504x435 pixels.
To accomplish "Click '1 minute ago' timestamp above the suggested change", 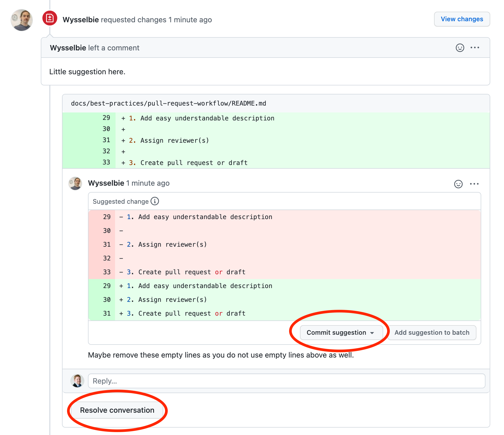I will click(x=148, y=183).
